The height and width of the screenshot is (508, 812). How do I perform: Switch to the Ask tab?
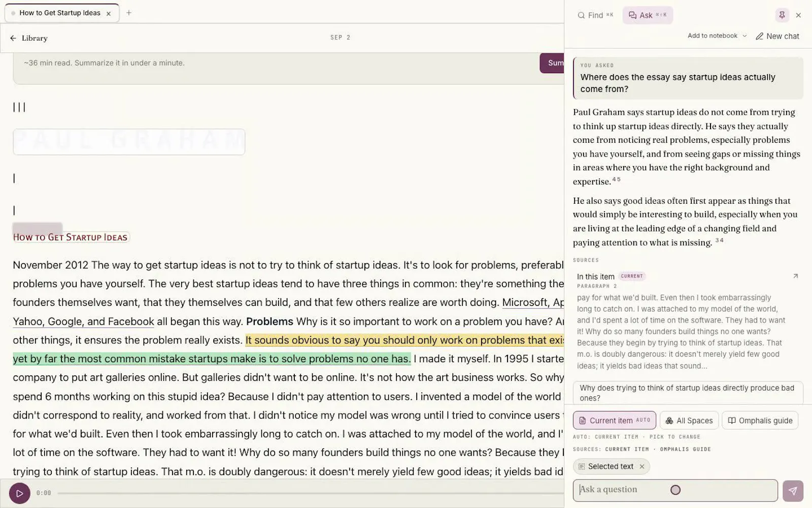(648, 15)
